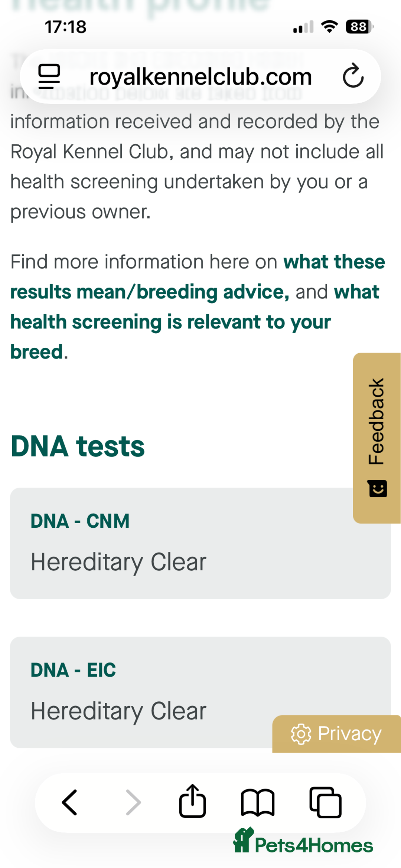This screenshot has height=868, width=401.
Task: Tap the battery status indicator
Action: point(359,27)
